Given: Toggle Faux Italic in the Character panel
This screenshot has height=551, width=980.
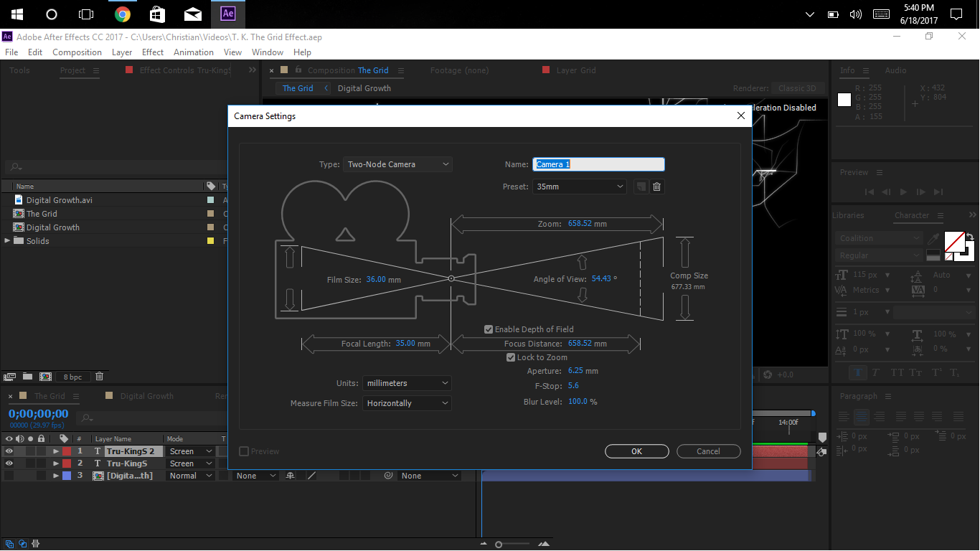Looking at the screenshot, I should coord(876,373).
